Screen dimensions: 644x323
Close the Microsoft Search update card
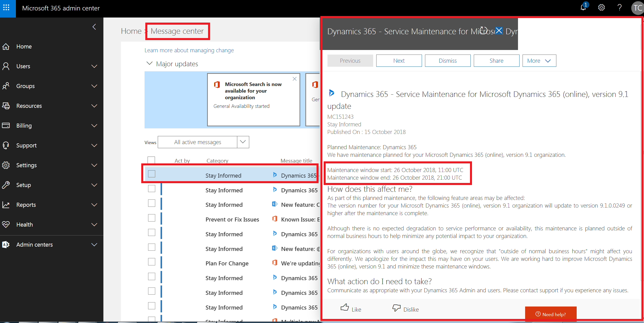(294, 79)
